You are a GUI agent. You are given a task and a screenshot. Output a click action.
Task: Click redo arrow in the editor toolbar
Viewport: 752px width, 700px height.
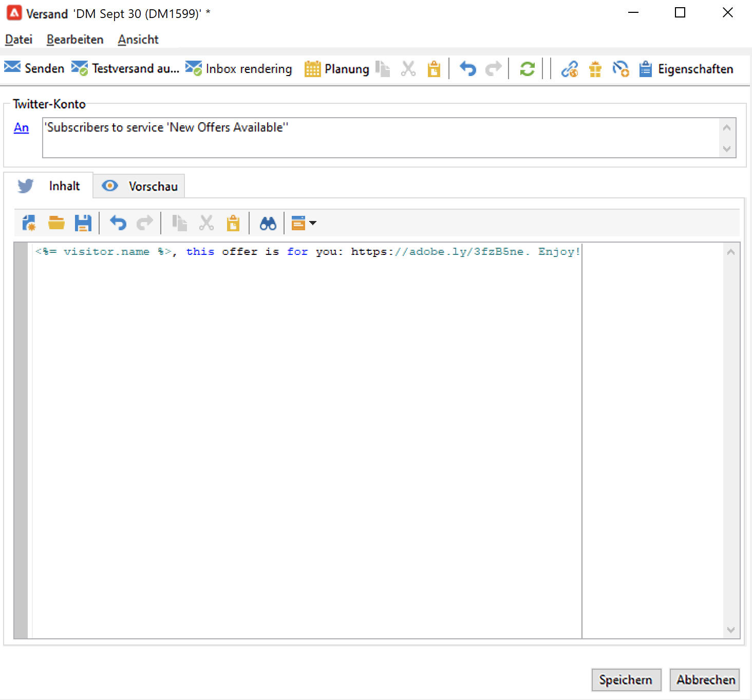(145, 223)
